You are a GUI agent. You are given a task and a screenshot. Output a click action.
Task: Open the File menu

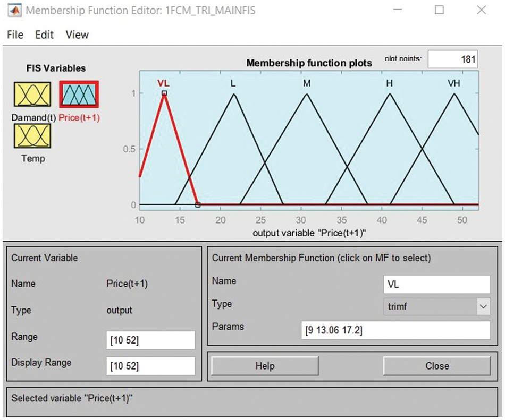click(15, 35)
